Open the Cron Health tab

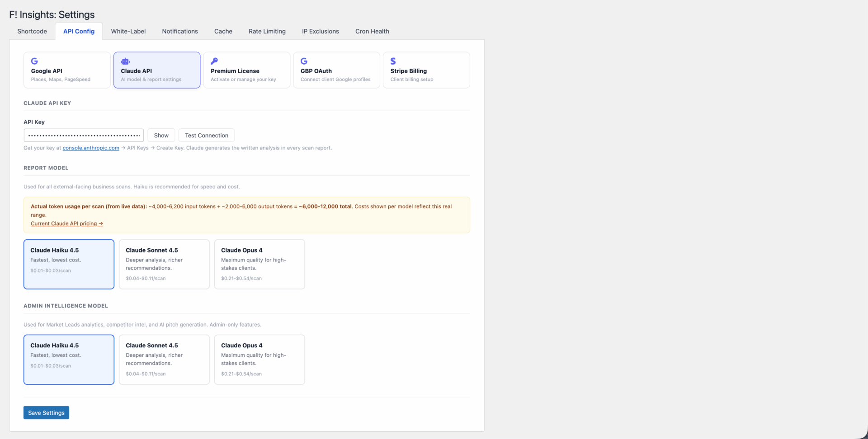tap(372, 31)
